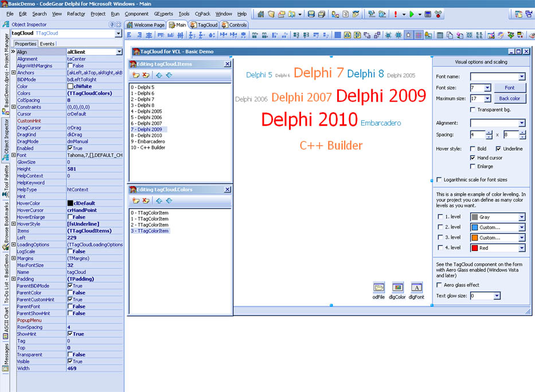Toggle the Bold hover style checkbox

[472, 148]
